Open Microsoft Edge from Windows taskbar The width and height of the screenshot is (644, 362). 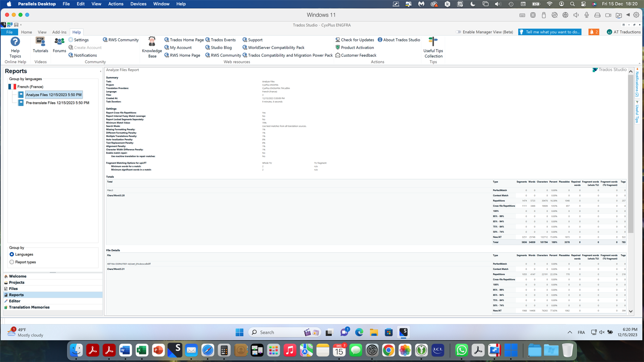coord(359,332)
